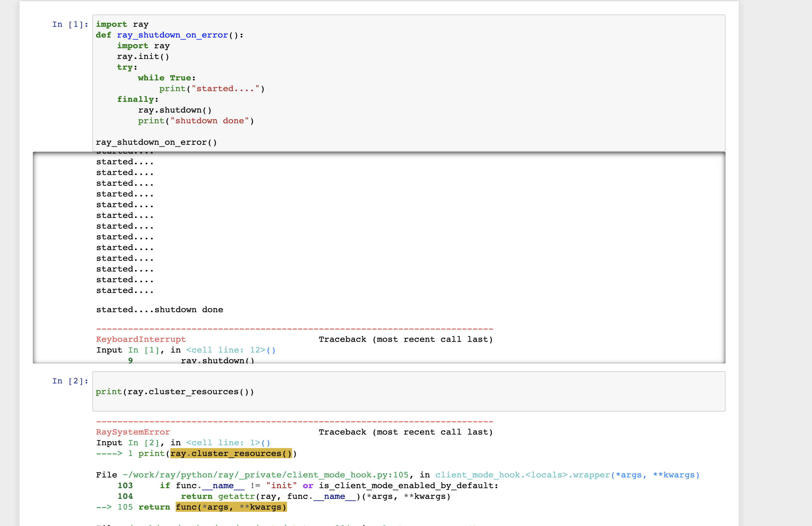Click the print("started....") code line
The image size is (812, 526).
point(212,89)
